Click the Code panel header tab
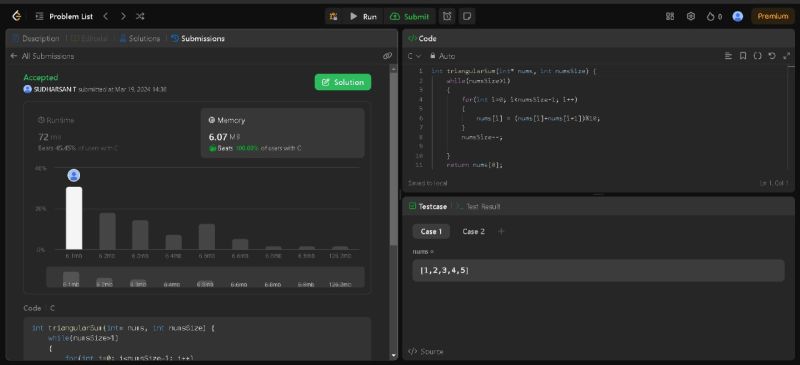The image size is (800, 365). 422,38
